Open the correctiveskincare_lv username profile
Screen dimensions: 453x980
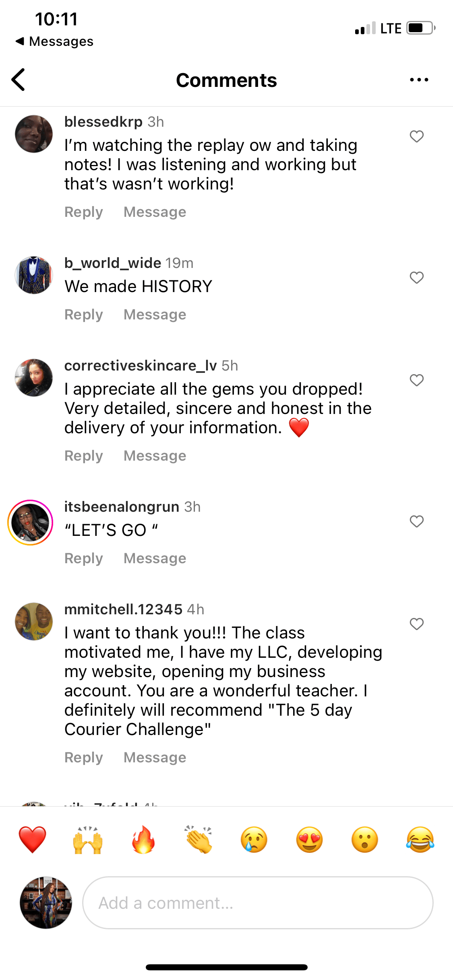(x=141, y=366)
